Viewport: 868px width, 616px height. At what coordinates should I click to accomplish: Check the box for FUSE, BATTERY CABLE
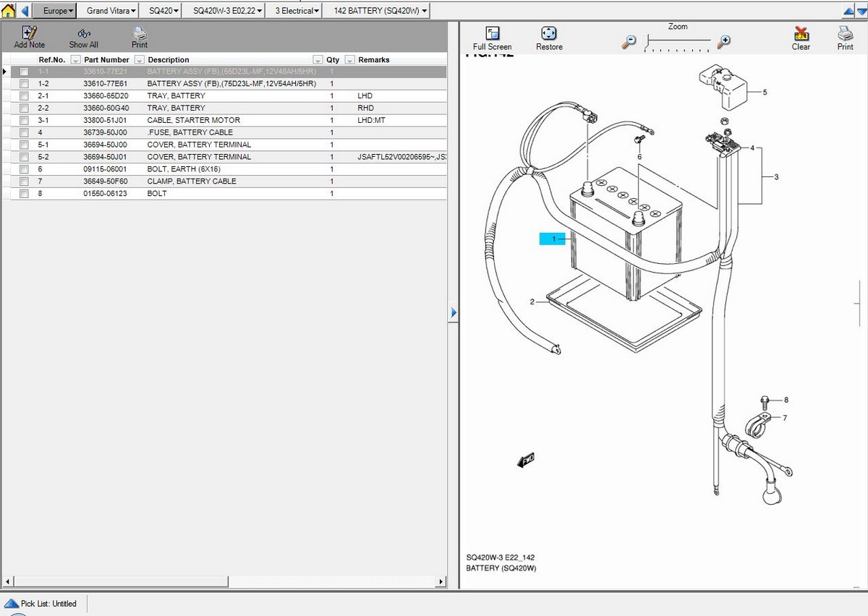[24, 133]
